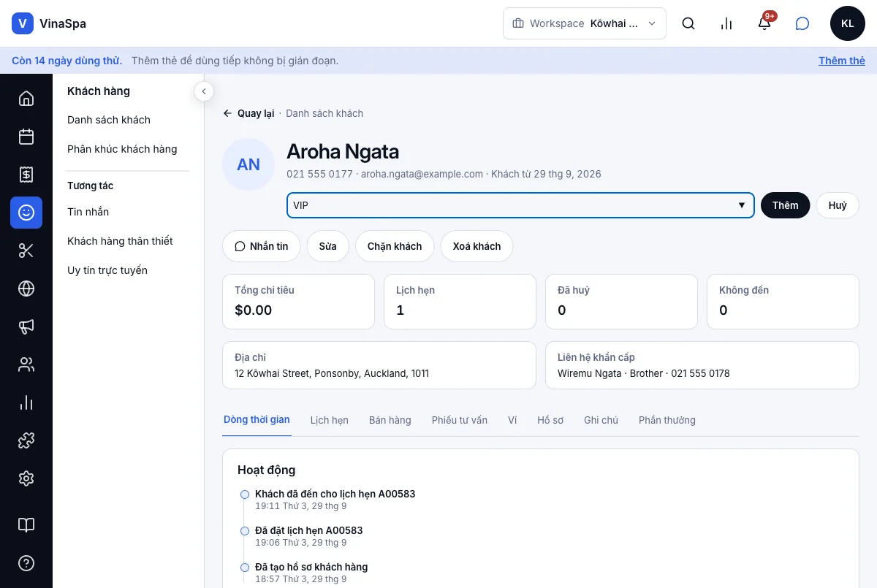Image resolution: width=877 pixels, height=588 pixels.
Task: Open the notifications bell icon
Action: coord(764,23)
